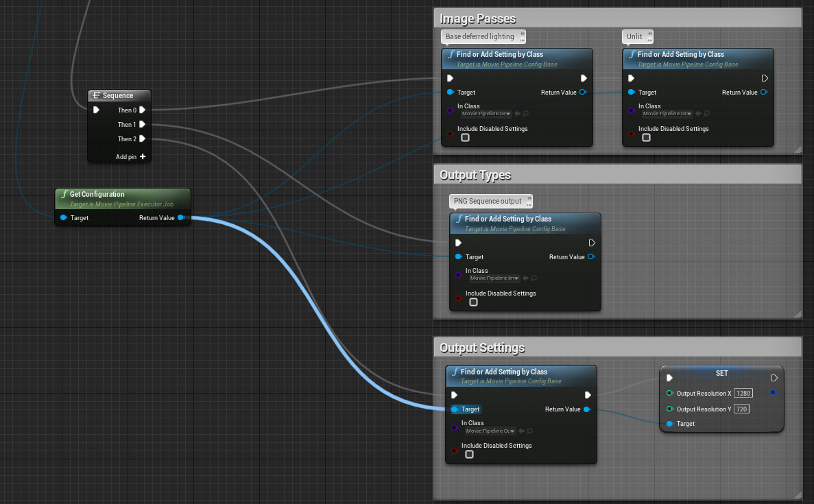This screenshot has width=814, height=504.
Task: Click the Output Resolution X value field
Action: coord(743,394)
